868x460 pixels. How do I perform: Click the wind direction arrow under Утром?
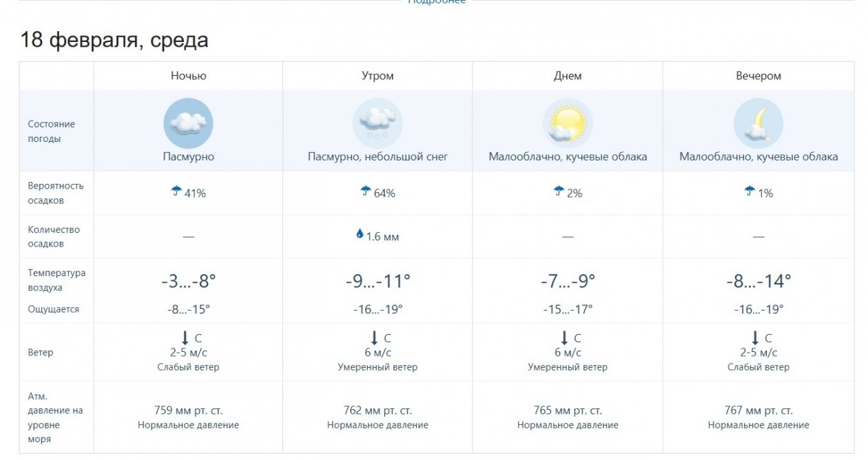pyautogui.click(x=374, y=337)
